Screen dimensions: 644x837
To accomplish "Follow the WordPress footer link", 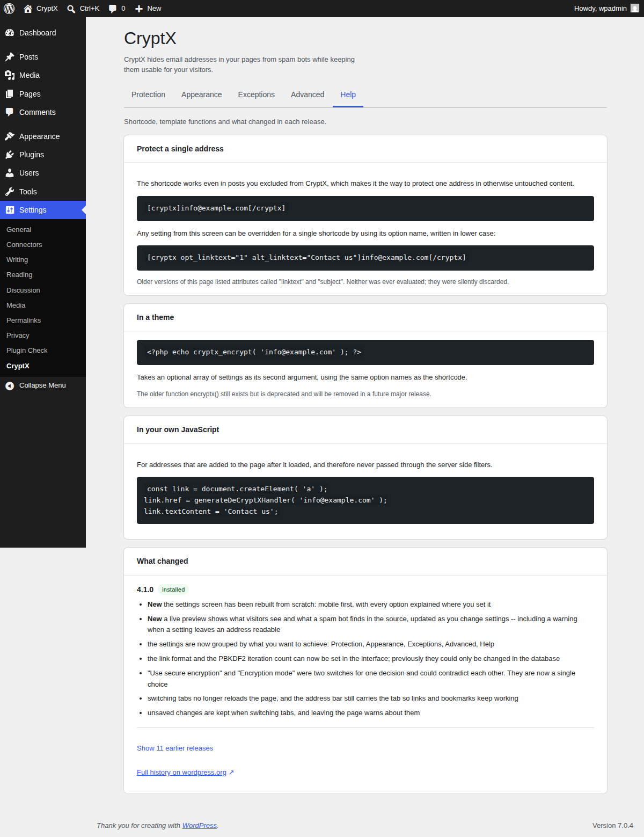I will (200, 825).
